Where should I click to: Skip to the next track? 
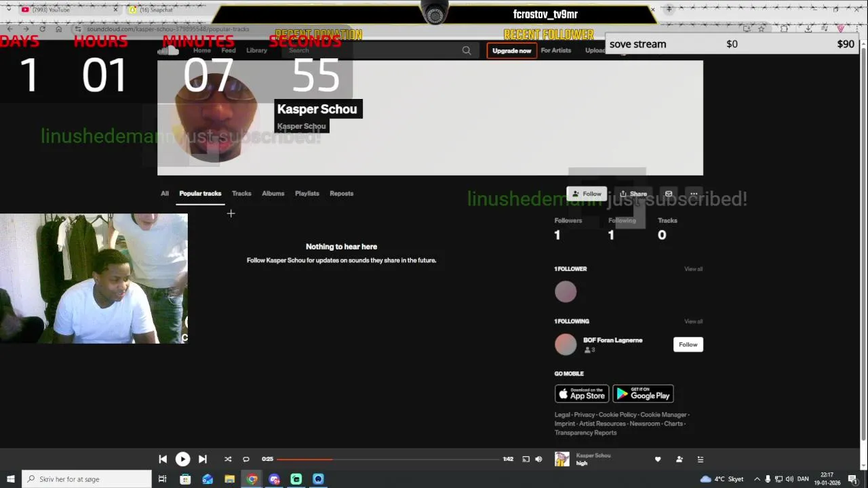click(202, 459)
